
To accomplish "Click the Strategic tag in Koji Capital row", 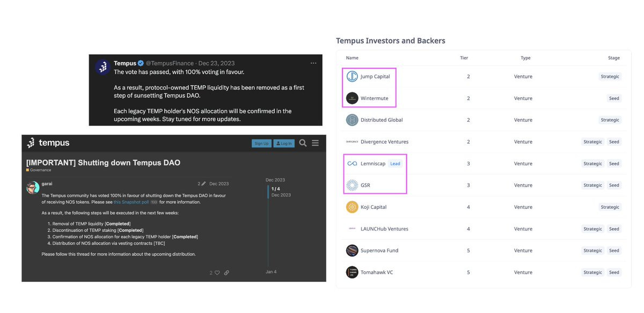I will tap(610, 207).
